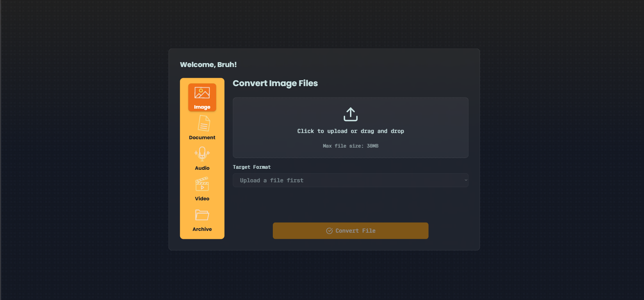Expand the Target Format dropdown
The width and height of the screenshot is (644, 300).
(350, 180)
